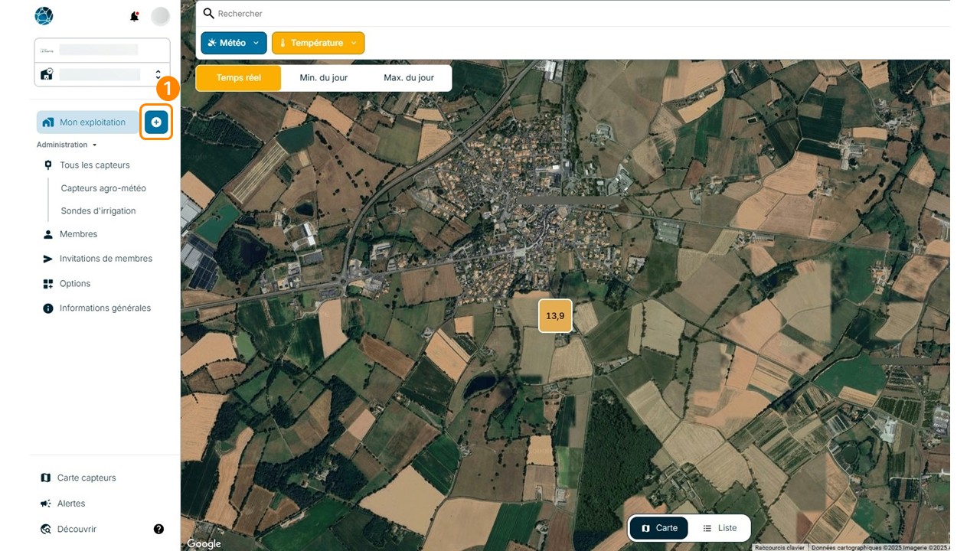Collapse the Administration section
Viewport: 980px width, 551px height.
pos(67,145)
